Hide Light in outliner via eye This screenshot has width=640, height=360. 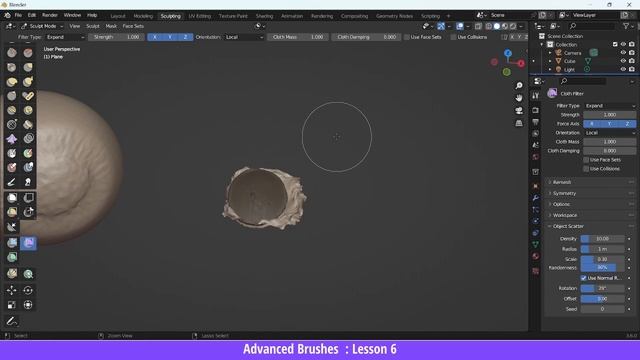tap(623, 69)
